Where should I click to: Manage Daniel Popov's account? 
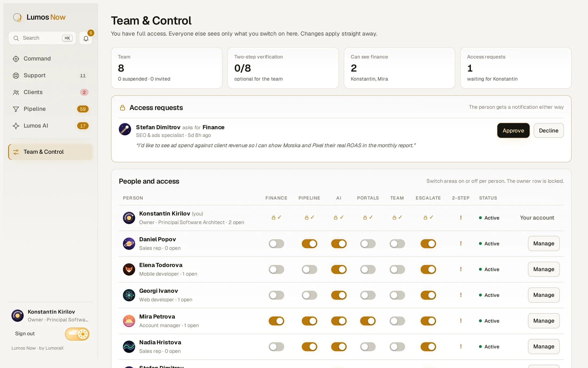[x=544, y=244]
